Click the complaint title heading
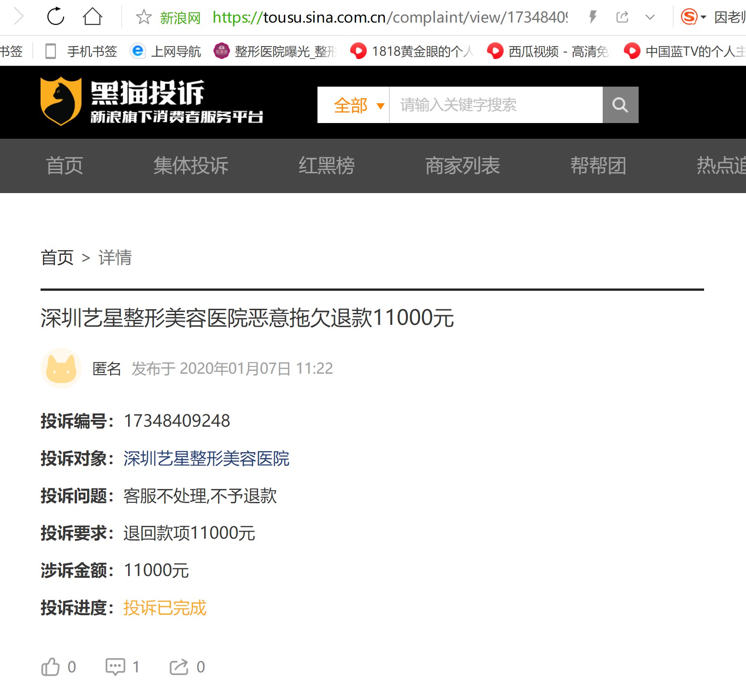Viewport: 746px width, 700px height. click(247, 318)
